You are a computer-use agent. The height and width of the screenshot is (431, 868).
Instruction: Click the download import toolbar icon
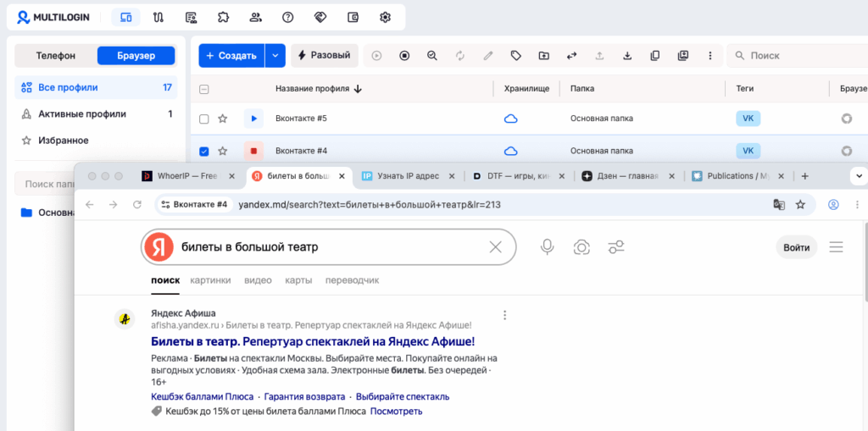(x=627, y=55)
